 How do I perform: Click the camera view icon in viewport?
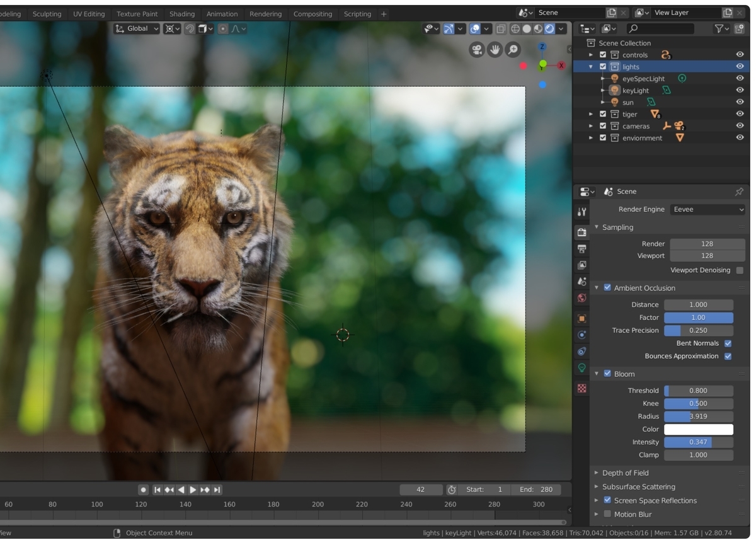click(477, 50)
